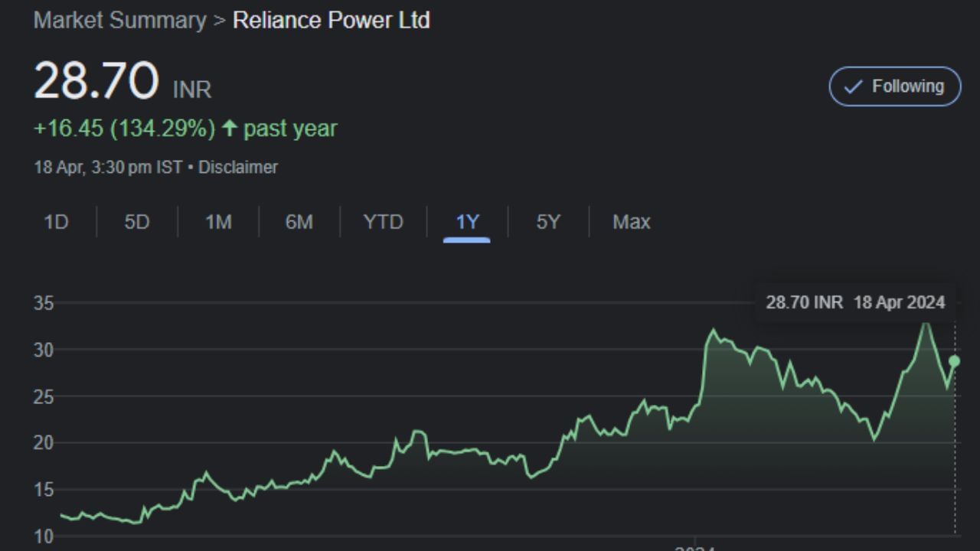Click the 28.70 INR current price

coord(122,81)
